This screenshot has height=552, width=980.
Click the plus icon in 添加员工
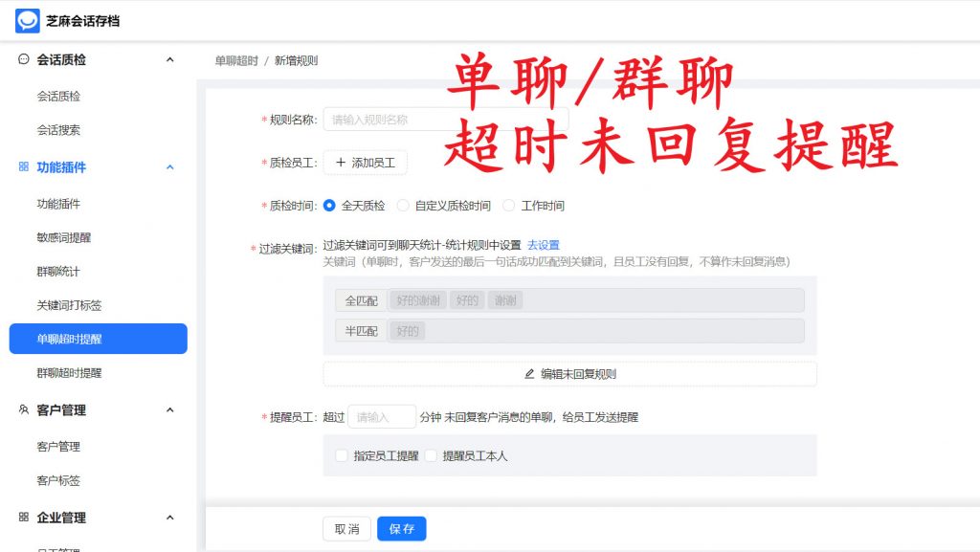coord(341,163)
